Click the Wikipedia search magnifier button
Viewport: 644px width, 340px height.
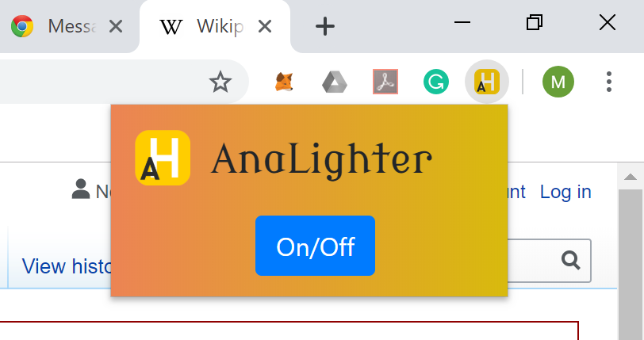pos(571,260)
